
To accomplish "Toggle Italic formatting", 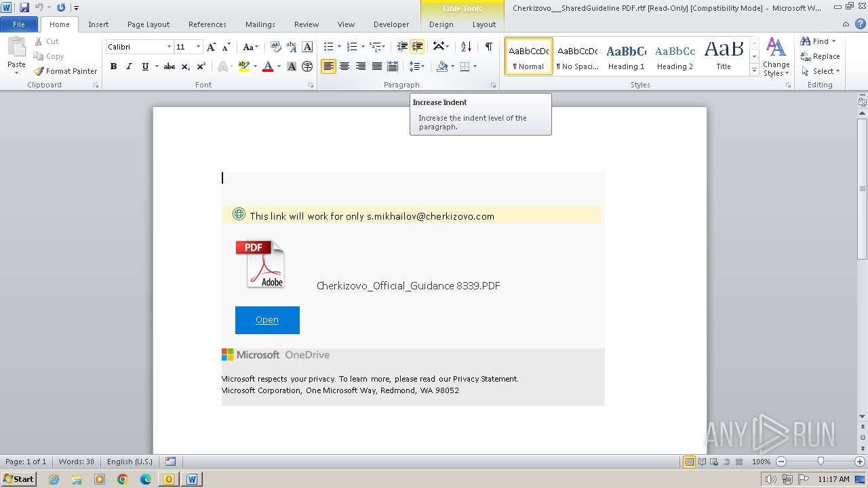I will tap(129, 66).
